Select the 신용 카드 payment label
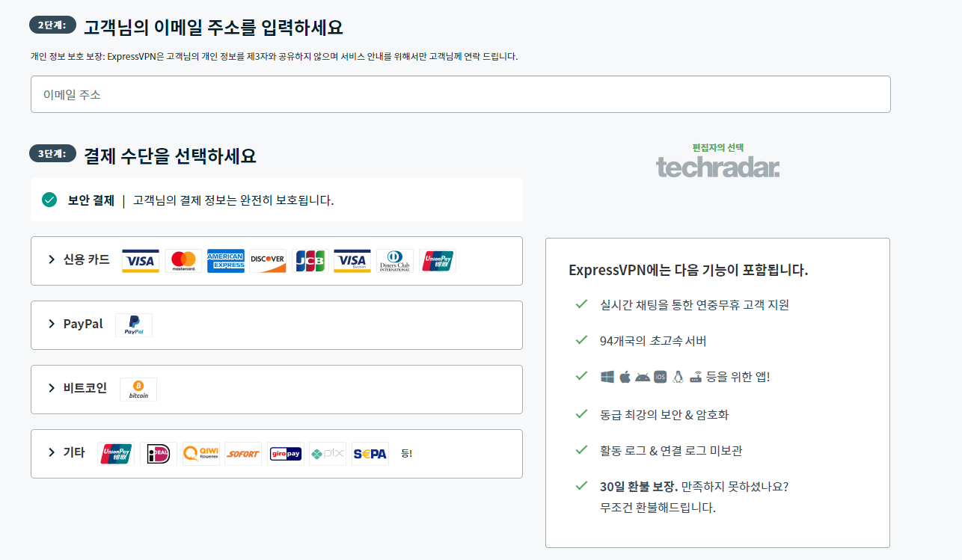This screenshot has width=962, height=560. point(87,259)
